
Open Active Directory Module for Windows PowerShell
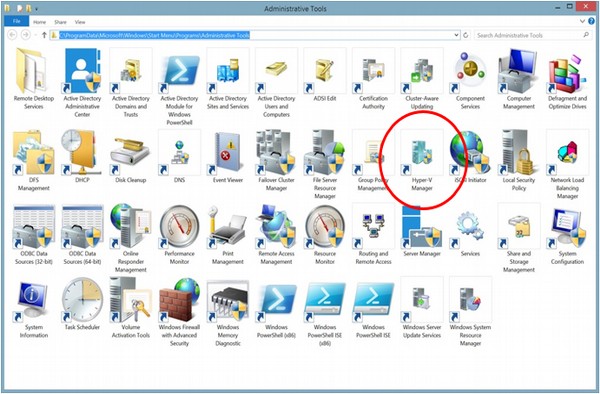(179, 86)
